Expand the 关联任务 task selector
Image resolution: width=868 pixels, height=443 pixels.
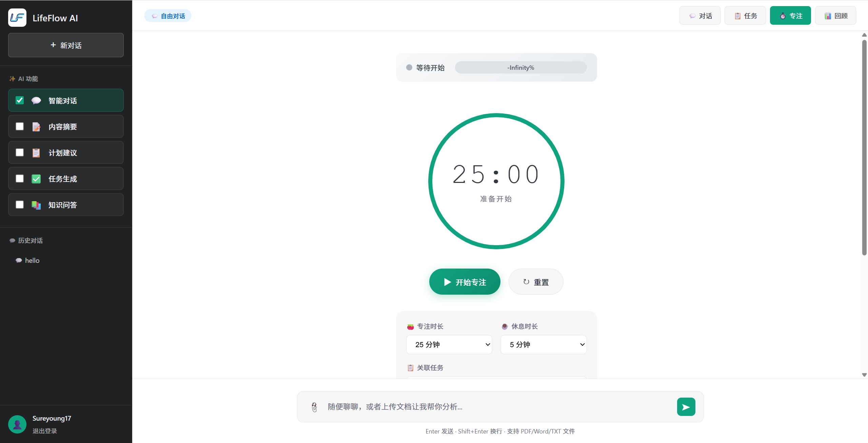click(x=496, y=379)
